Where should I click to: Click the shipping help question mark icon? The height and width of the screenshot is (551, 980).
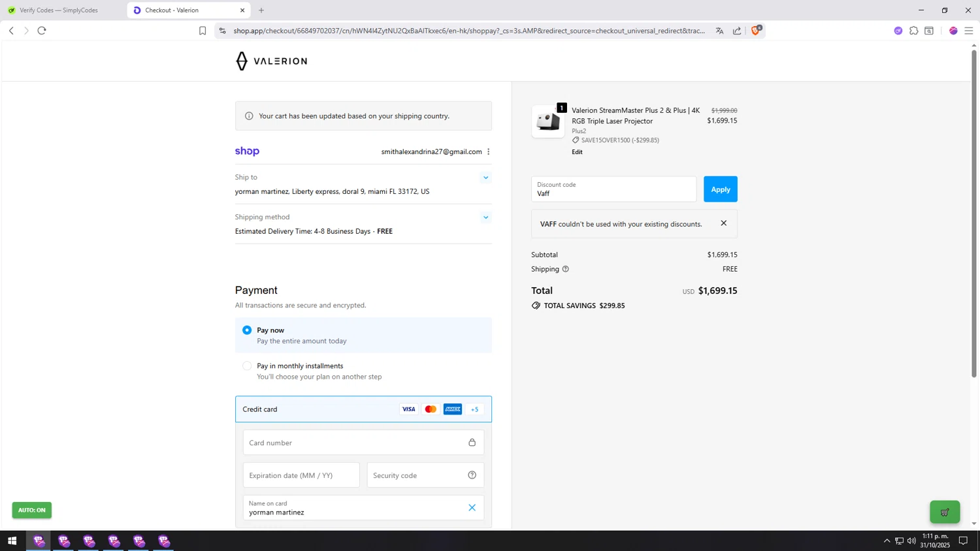tap(566, 269)
